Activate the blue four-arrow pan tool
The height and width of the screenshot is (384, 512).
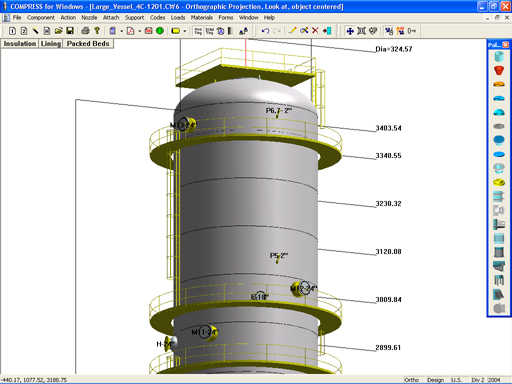tap(350, 31)
